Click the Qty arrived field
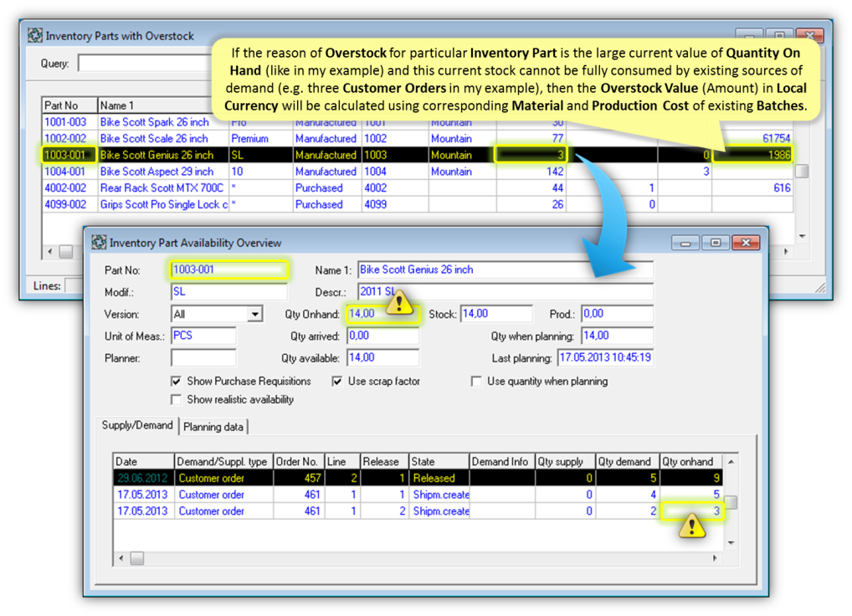Image resolution: width=852 pixels, height=616 pixels. point(383,336)
